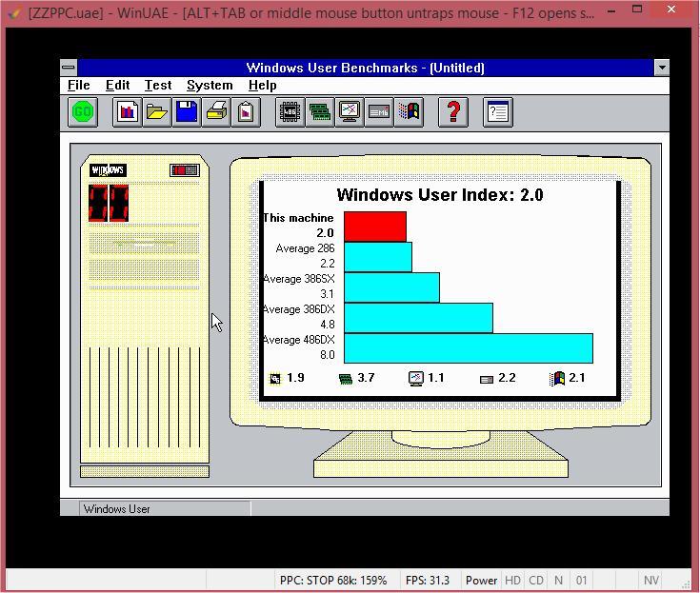The image size is (700, 593).
Task: Click the Windows score icon beside 2.1
Action: point(557,379)
